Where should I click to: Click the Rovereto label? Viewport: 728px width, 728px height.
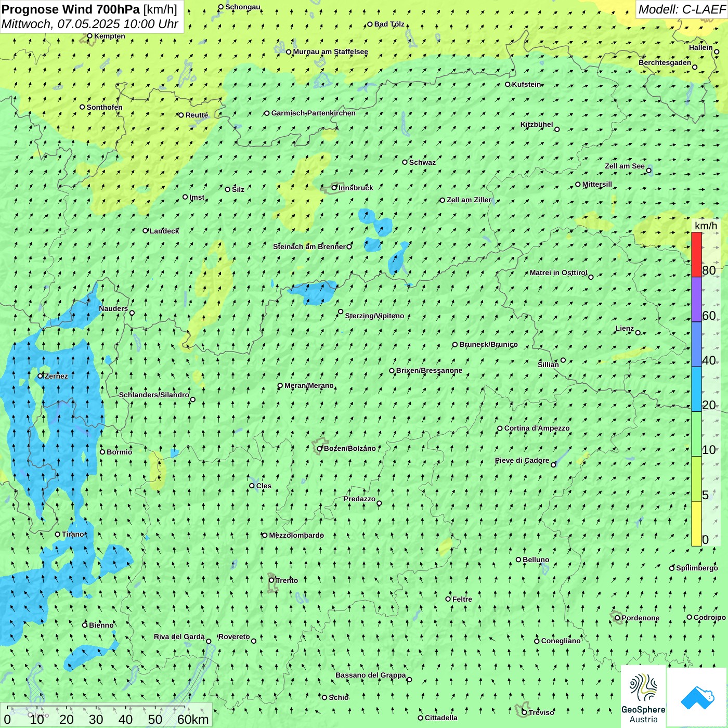[234, 636]
